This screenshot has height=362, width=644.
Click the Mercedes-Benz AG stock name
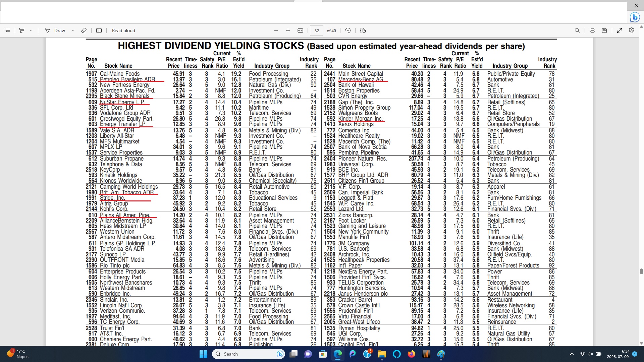tap(361, 79)
